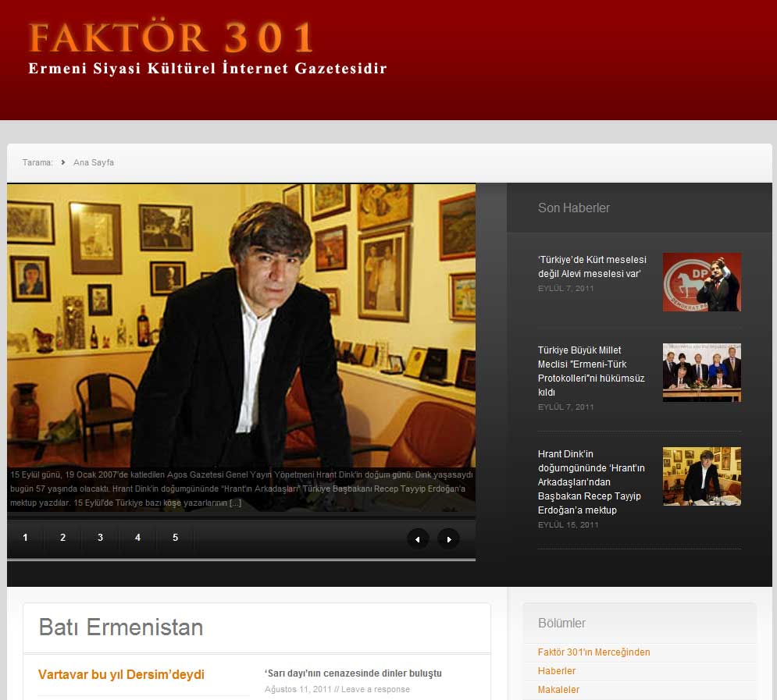Open 'Sarı dayı'nın cenazesinde dinler buluştu'
Screen dimensions: 777x700
[x=353, y=673]
